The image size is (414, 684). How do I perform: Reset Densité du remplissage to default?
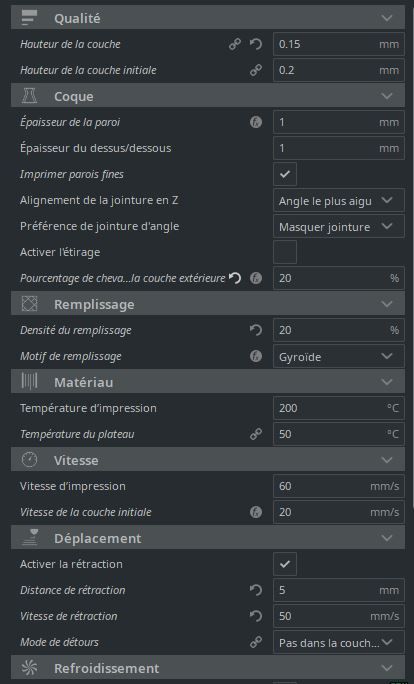tap(256, 330)
